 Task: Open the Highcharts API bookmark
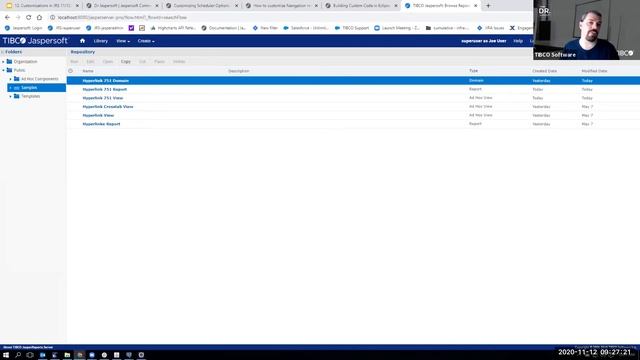point(173,28)
